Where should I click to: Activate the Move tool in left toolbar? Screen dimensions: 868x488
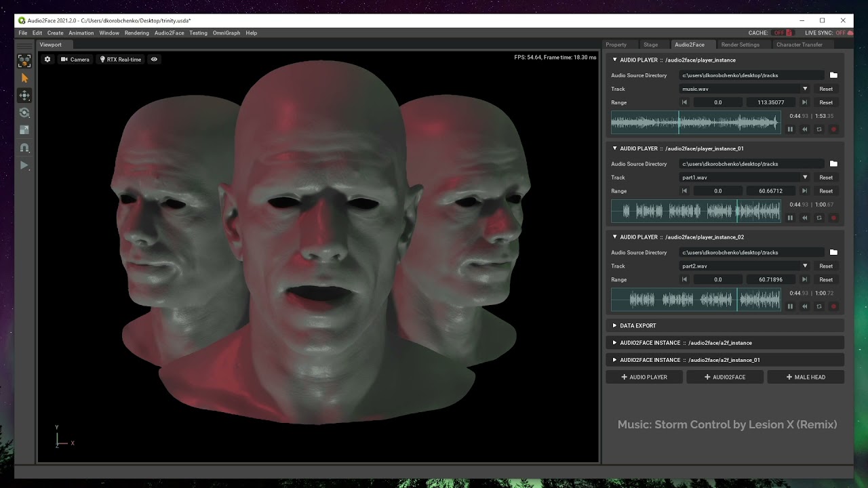coord(24,96)
